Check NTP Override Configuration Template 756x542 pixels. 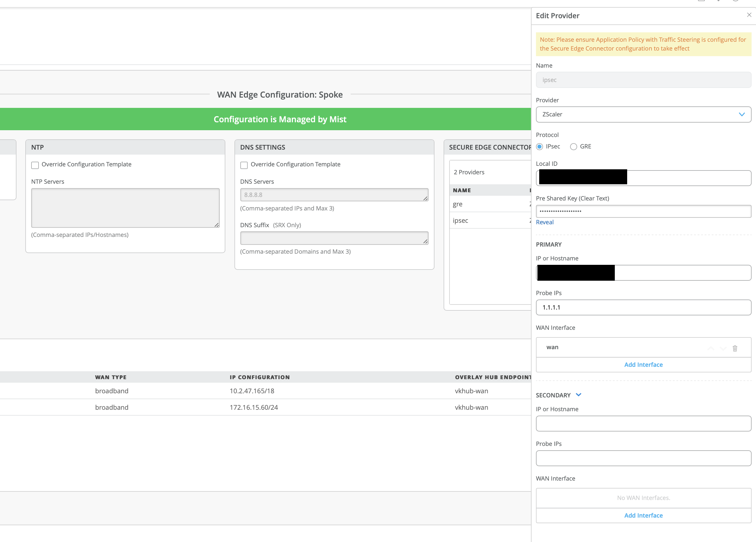click(35, 165)
